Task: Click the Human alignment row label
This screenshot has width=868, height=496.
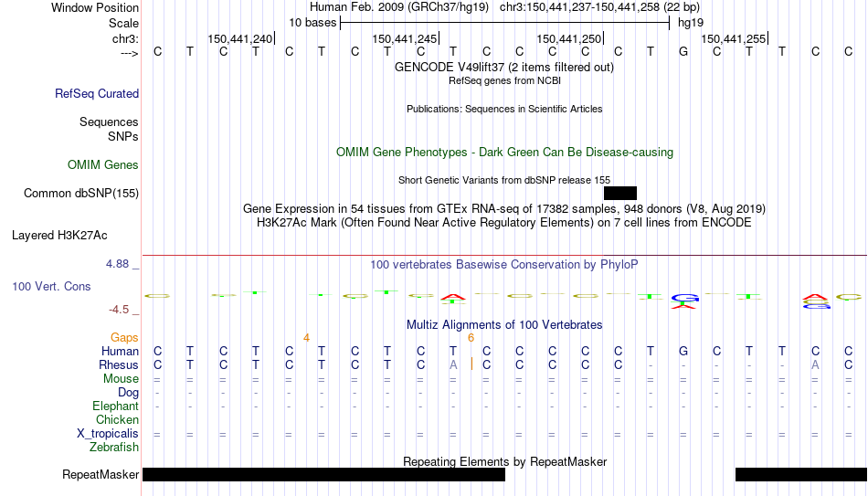Action: point(120,352)
